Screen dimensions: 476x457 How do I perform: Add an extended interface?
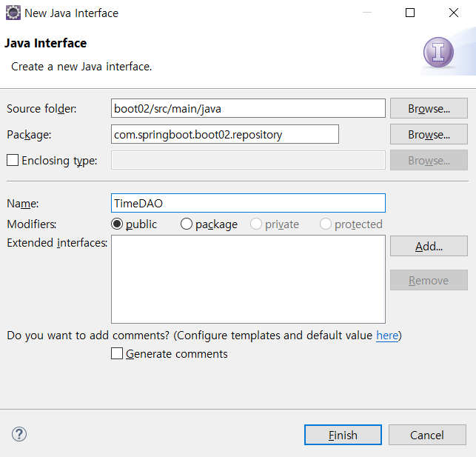429,246
